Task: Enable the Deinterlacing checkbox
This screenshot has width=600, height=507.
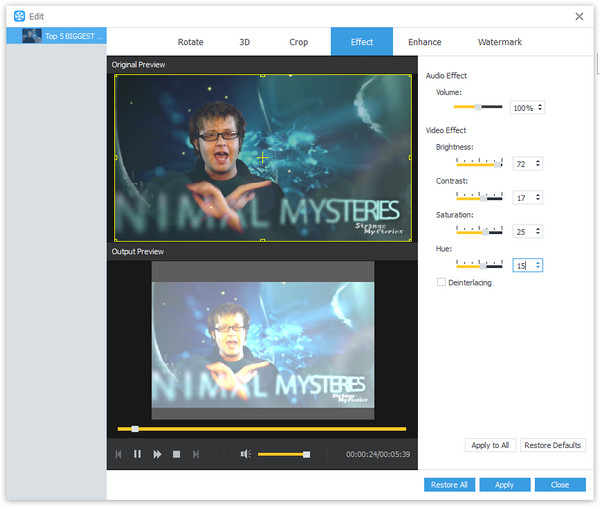Action: tap(441, 282)
